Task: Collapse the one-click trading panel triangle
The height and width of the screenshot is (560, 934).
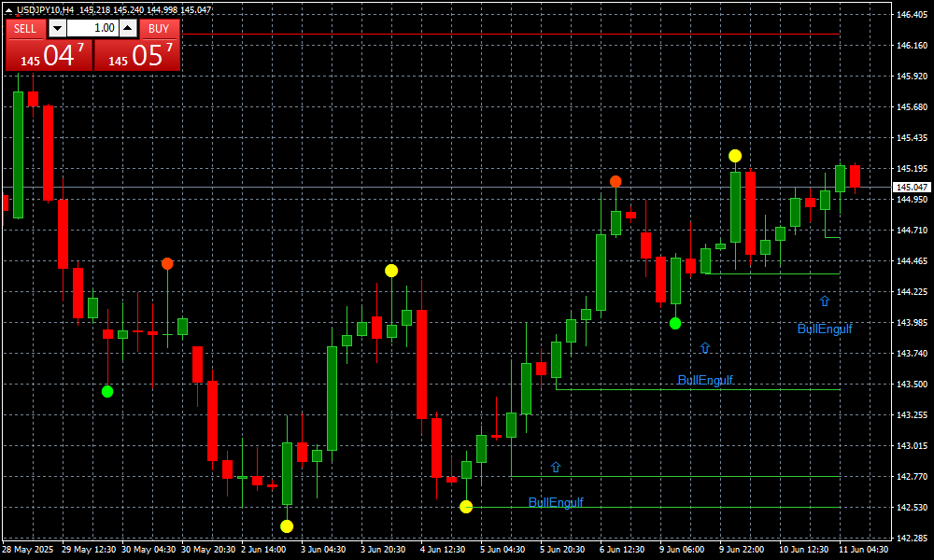Action: click(x=9, y=9)
